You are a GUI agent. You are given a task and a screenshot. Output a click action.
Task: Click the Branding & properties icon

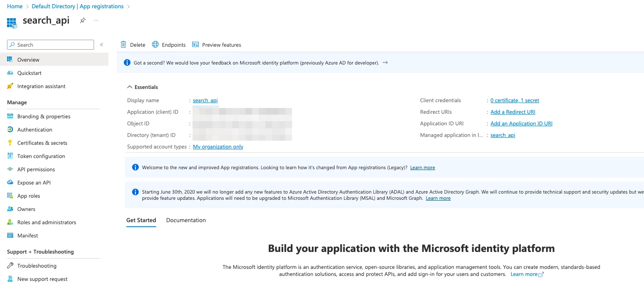tap(10, 116)
